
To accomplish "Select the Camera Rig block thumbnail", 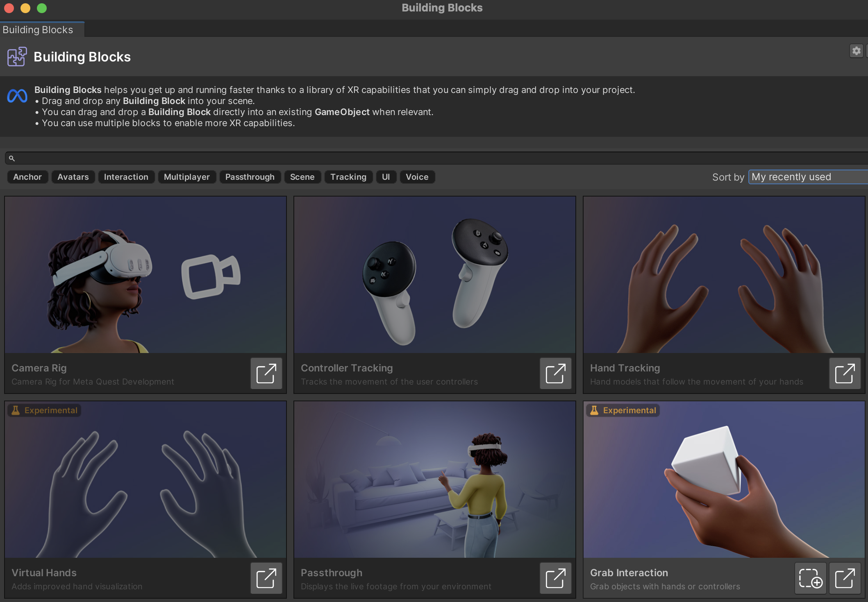I will 145,274.
